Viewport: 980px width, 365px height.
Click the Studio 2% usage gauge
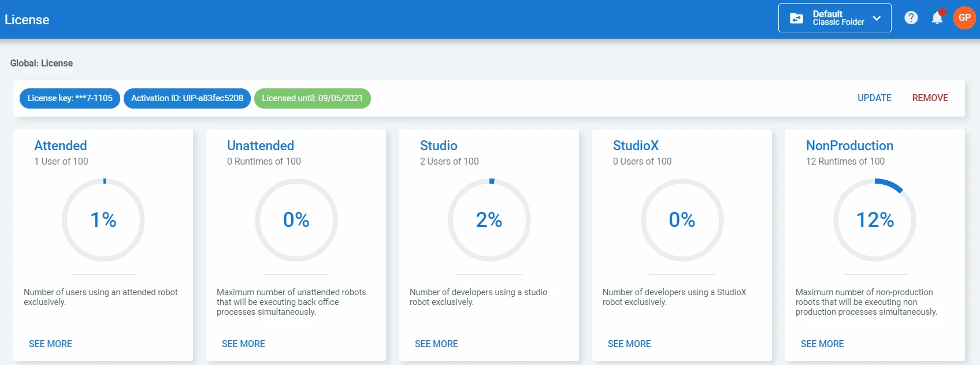(489, 220)
